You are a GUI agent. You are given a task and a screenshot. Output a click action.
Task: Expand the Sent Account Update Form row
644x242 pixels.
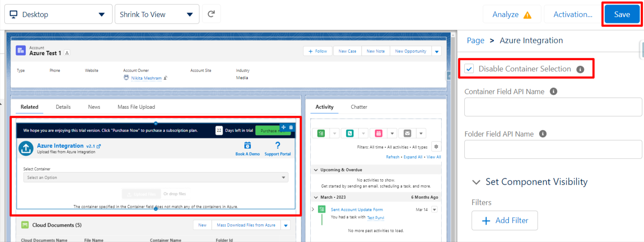click(313, 209)
